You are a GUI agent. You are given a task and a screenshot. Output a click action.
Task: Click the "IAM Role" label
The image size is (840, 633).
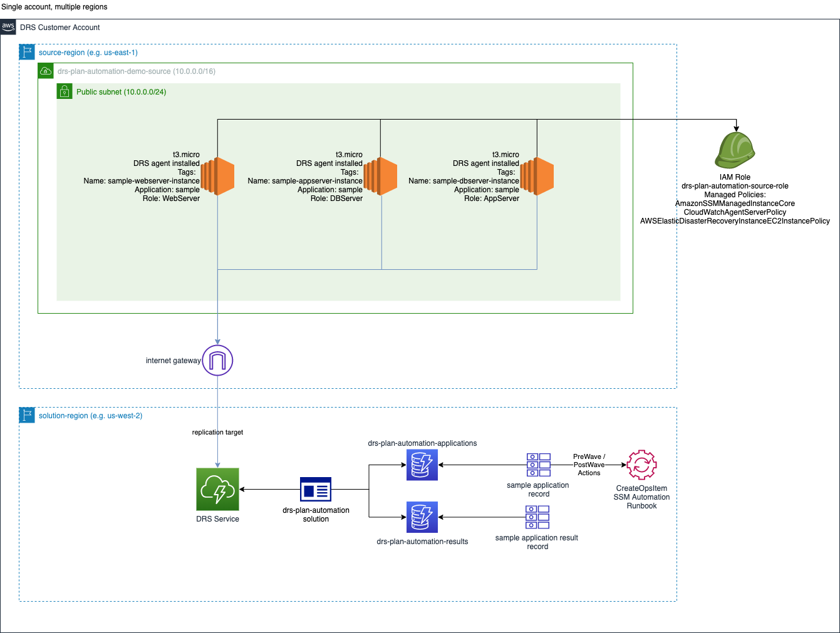(735, 177)
